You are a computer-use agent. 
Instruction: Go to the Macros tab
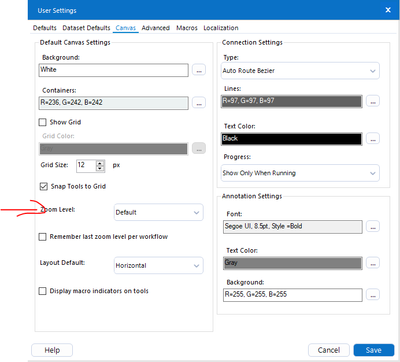click(x=187, y=28)
